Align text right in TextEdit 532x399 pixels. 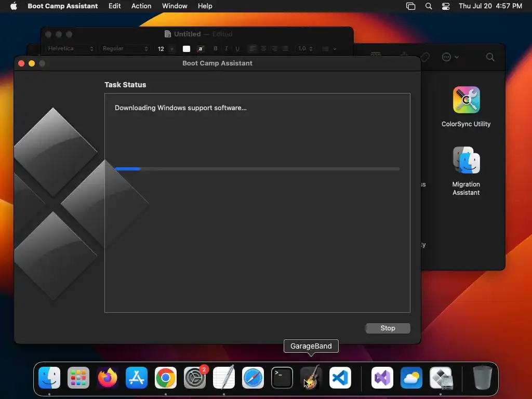point(274,48)
